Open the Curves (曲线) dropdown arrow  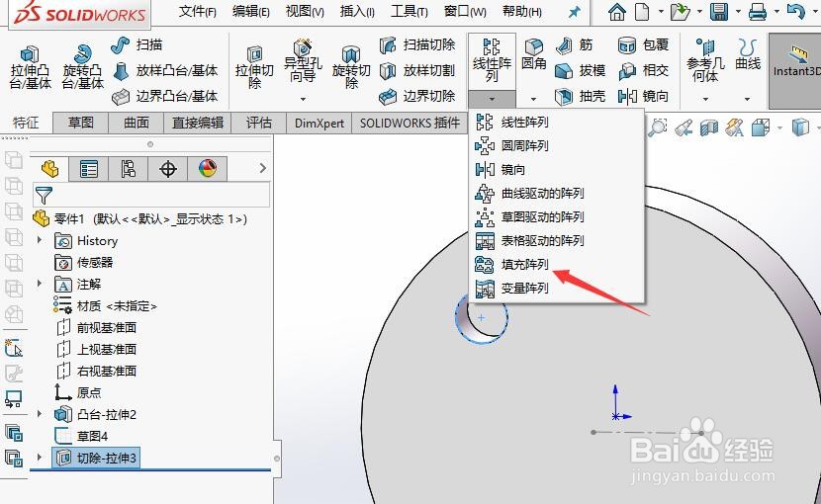click(x=747, y=99)
